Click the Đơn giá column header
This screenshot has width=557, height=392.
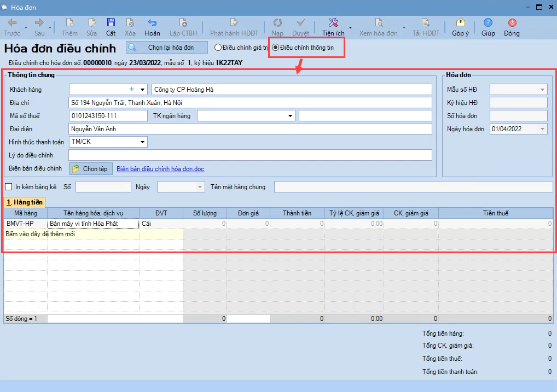(248, 213)
